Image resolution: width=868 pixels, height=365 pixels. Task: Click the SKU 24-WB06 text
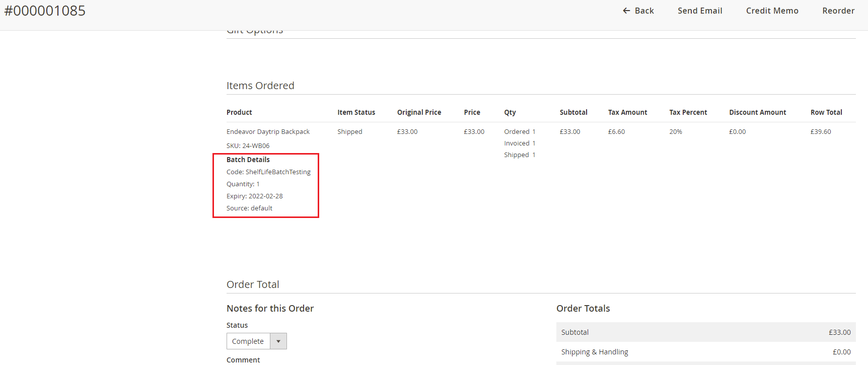click(x=248, y=146)
